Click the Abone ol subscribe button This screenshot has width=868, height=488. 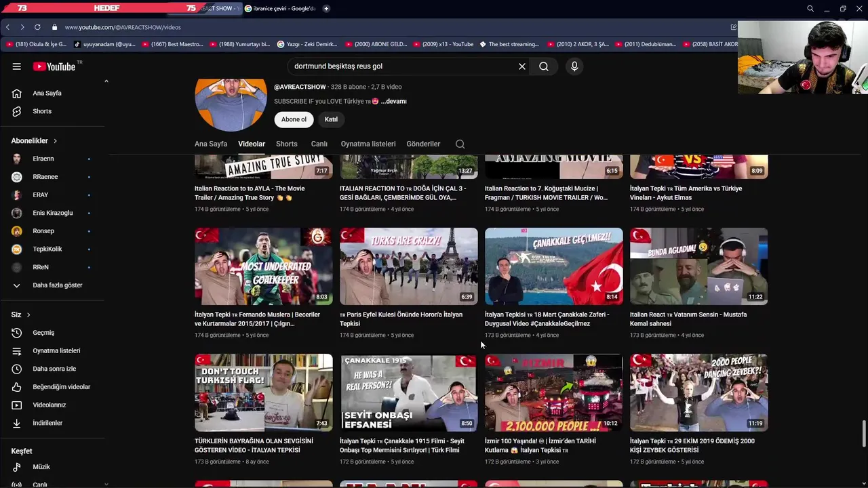294,119
